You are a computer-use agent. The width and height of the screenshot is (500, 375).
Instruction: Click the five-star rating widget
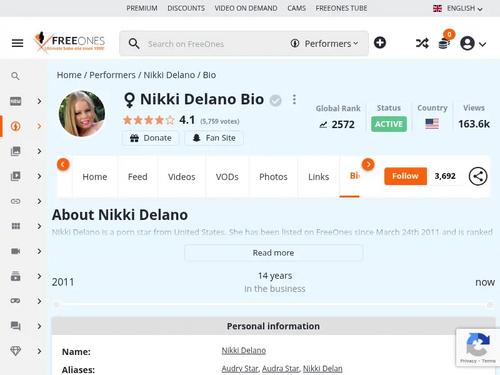tap(149, 120)
